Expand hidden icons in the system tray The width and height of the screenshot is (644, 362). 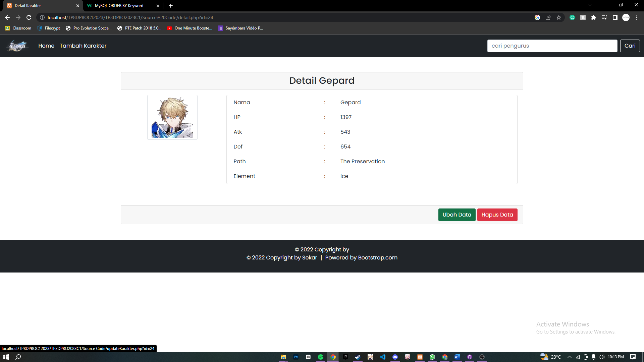(x=569, y=357)
